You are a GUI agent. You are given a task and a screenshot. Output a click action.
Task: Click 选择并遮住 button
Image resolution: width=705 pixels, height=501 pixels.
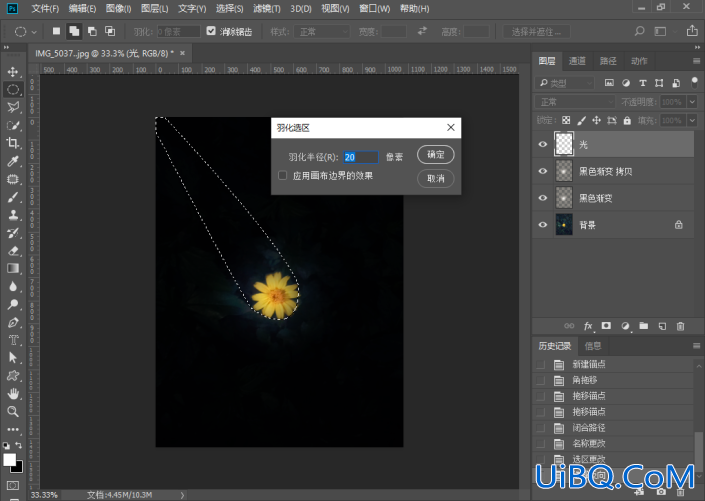(536, 31)
